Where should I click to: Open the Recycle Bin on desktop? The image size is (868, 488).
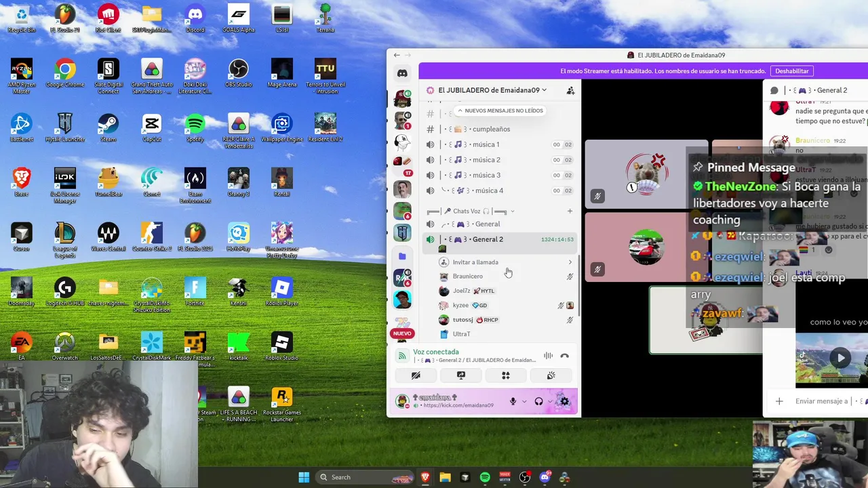[x=22, y=18]
